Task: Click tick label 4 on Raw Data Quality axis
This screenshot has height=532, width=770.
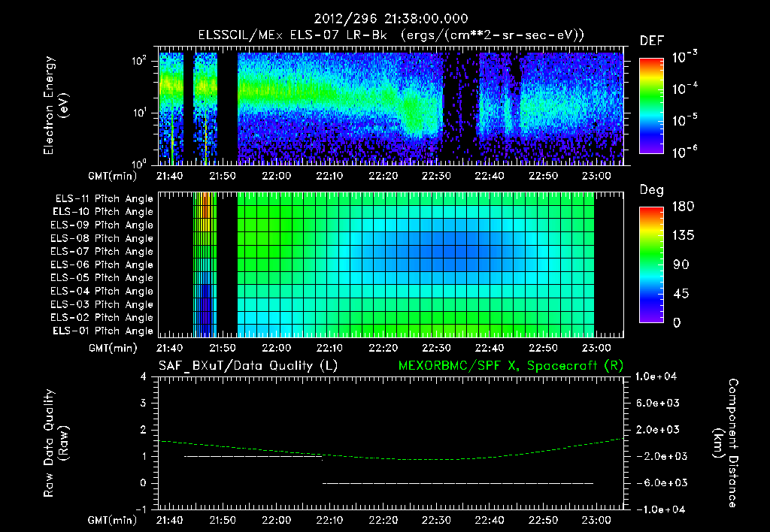Action: tap(144, 376)
